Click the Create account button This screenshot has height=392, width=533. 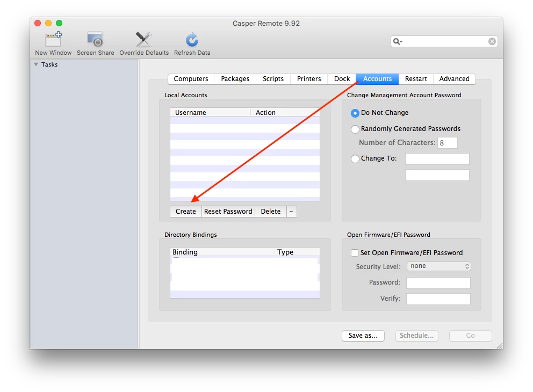[185, 211]
